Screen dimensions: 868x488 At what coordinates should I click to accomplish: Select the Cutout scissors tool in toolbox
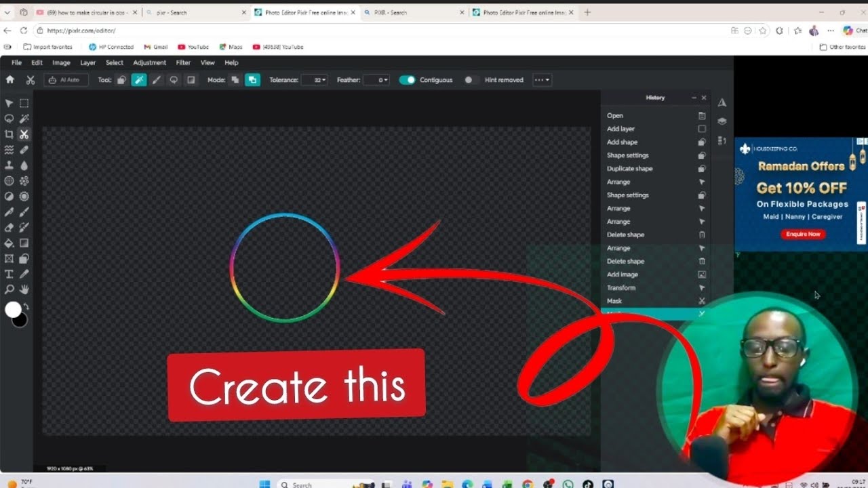tap(24, 134)
